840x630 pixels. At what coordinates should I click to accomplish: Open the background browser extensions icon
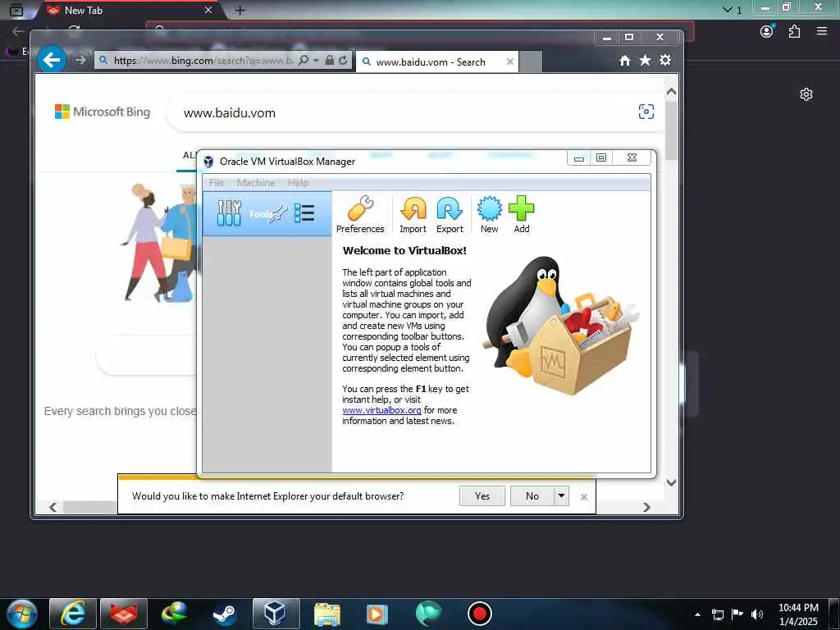794,31
